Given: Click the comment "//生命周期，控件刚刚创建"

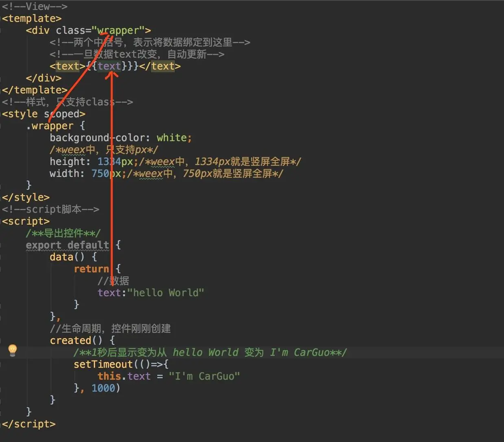Looking at the screenshot, I should click(110, 328).
